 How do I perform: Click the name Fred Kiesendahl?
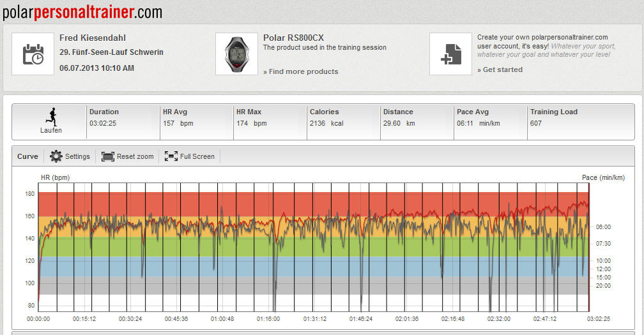coord(93,38)
